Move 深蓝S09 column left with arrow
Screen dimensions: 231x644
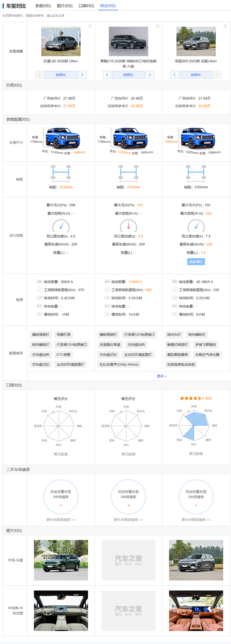(x=174, y=75)
